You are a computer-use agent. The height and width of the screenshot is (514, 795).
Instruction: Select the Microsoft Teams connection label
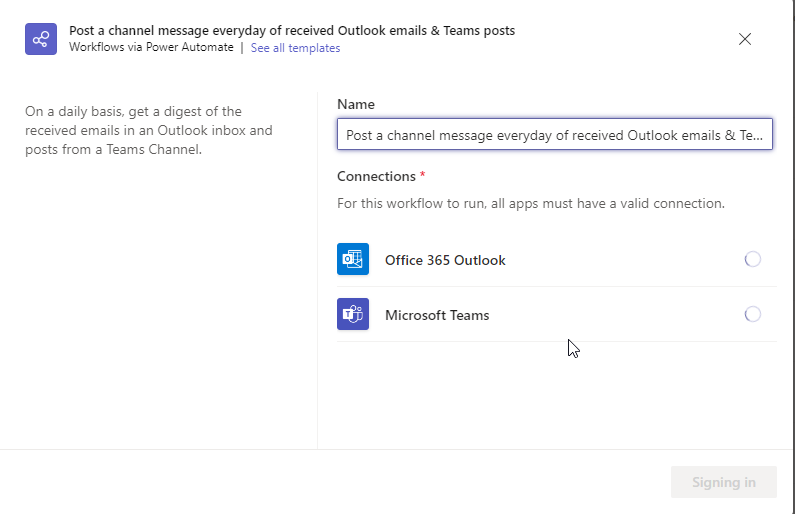(x=437, y=315)
